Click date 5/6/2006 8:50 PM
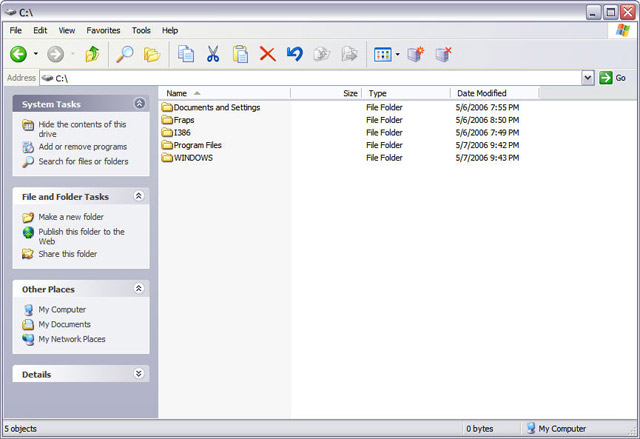This screenshot has width=640, height=439. click(x=487, y=120)
